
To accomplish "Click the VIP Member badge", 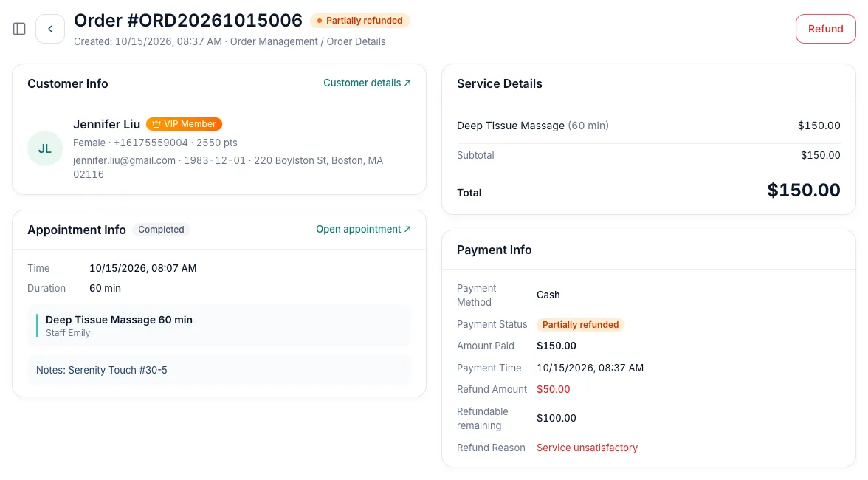I will click(x=184, y=124).
